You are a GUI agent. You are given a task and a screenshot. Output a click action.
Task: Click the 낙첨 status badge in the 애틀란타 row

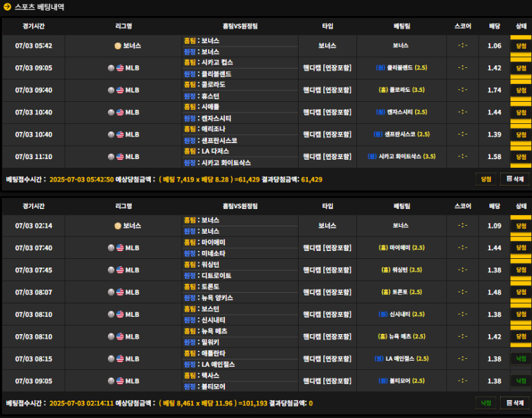521,359
